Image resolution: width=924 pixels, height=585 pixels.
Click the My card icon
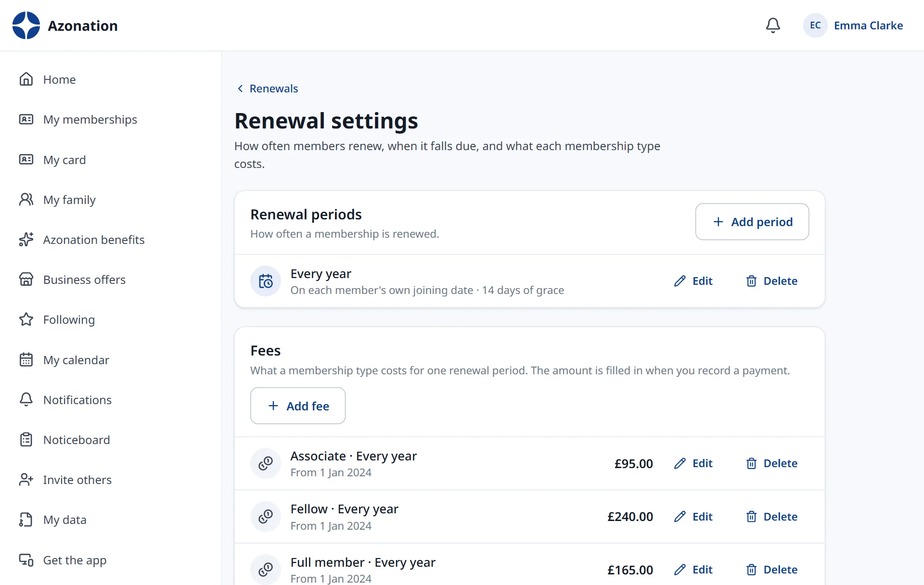26,160
